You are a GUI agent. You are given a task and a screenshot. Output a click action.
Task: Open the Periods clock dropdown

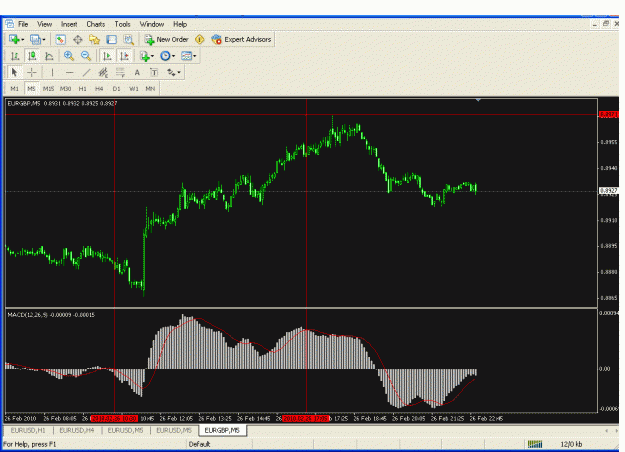tap(167, 56)
